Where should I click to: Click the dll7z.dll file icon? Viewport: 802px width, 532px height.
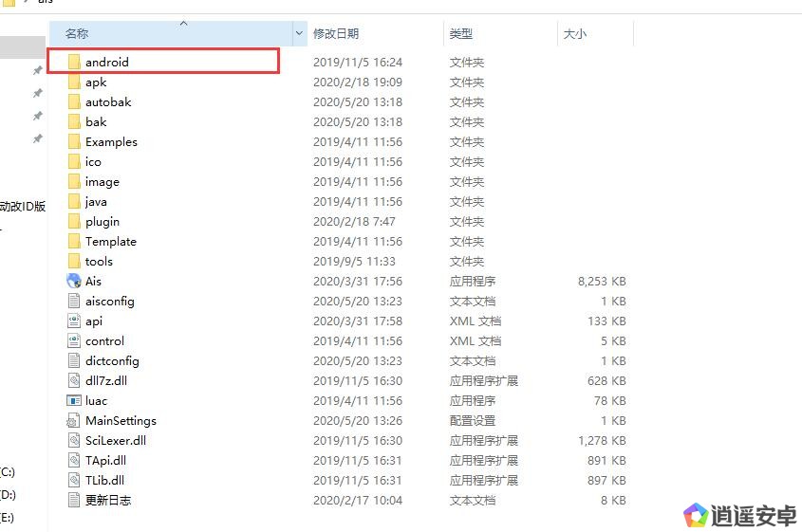point(75,380)
